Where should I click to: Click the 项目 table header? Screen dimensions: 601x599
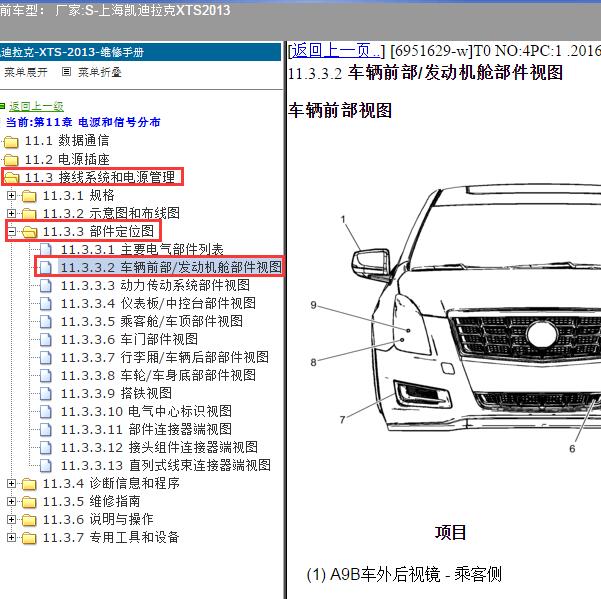pyautogui.click(x=450, y=533)
